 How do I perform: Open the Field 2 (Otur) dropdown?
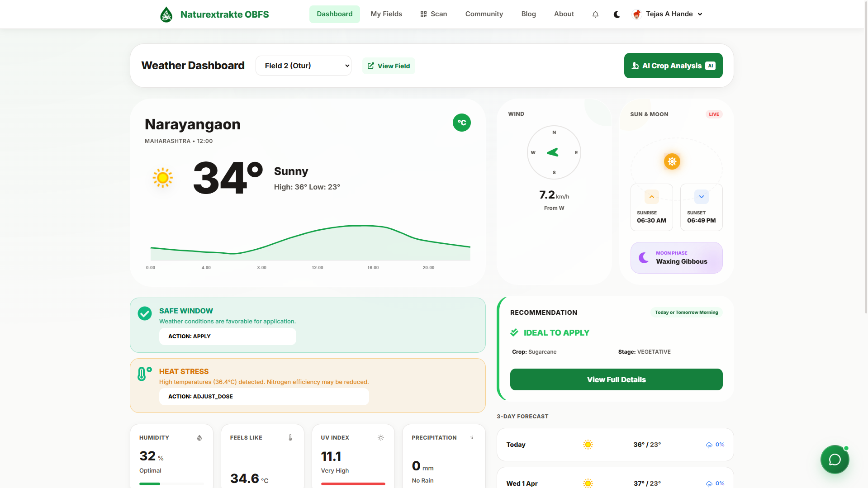click(x=303, y=65)
